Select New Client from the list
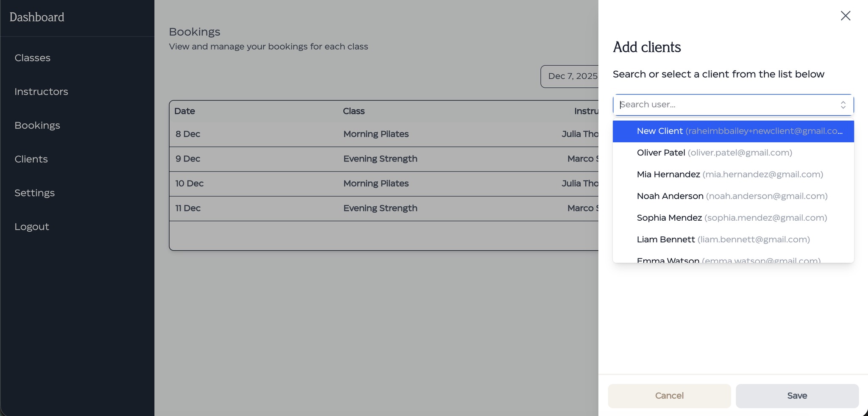 733,131
